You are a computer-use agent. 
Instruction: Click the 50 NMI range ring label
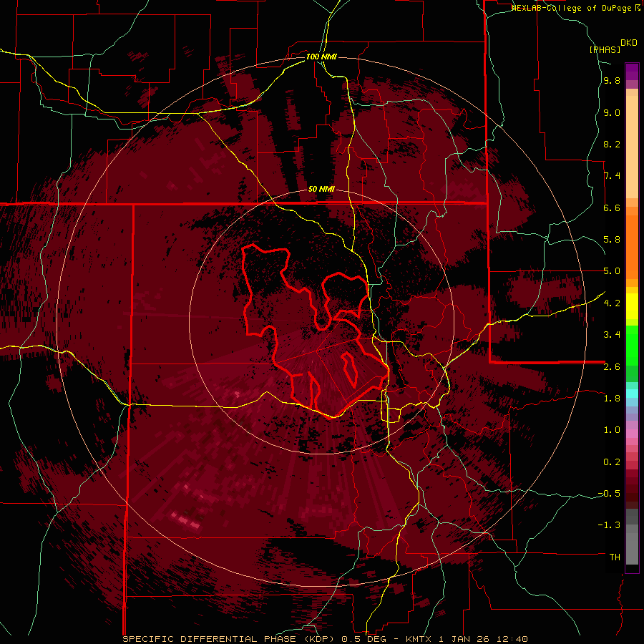click(x=321, y=189)
